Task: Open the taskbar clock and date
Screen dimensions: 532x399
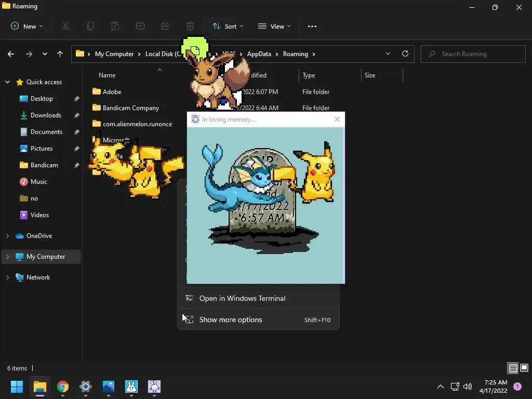Action: (x=494, y=387)
